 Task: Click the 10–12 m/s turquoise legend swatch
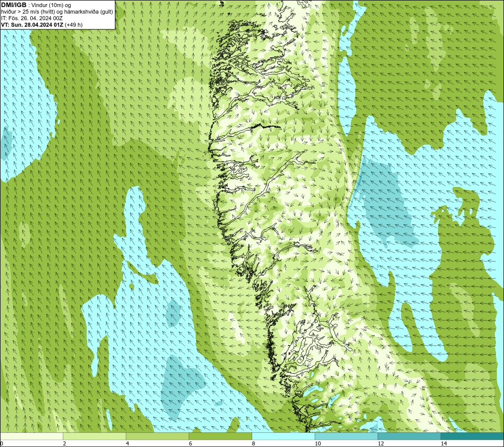pyautogui.click(x=347, y=436)
